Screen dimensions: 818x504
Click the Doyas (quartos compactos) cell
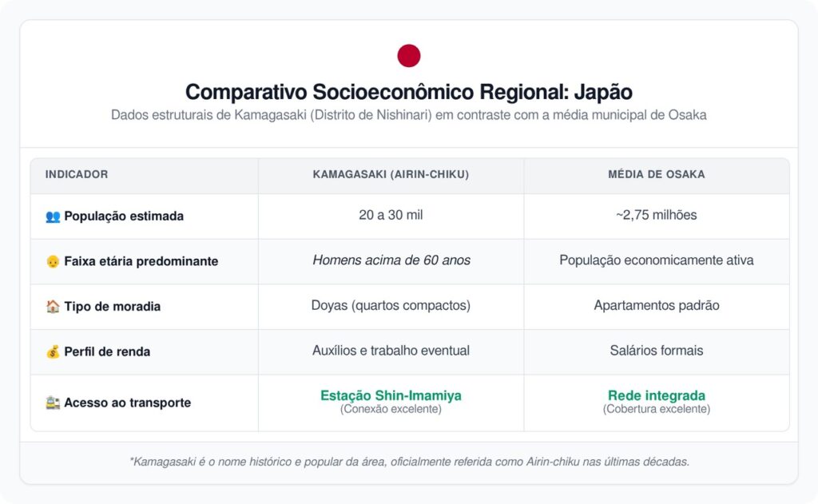click(x=391, y=306)
